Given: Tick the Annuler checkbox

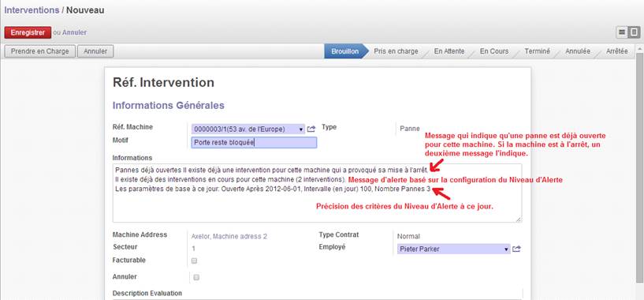Looking at the screenshot, I should point(196,277).
